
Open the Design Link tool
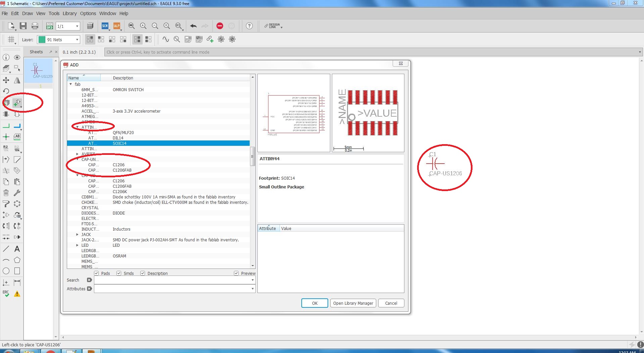tap(273, 26)
